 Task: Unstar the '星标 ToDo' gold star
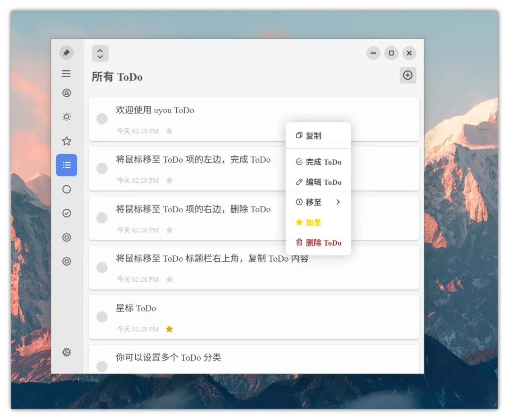[169, 329]
